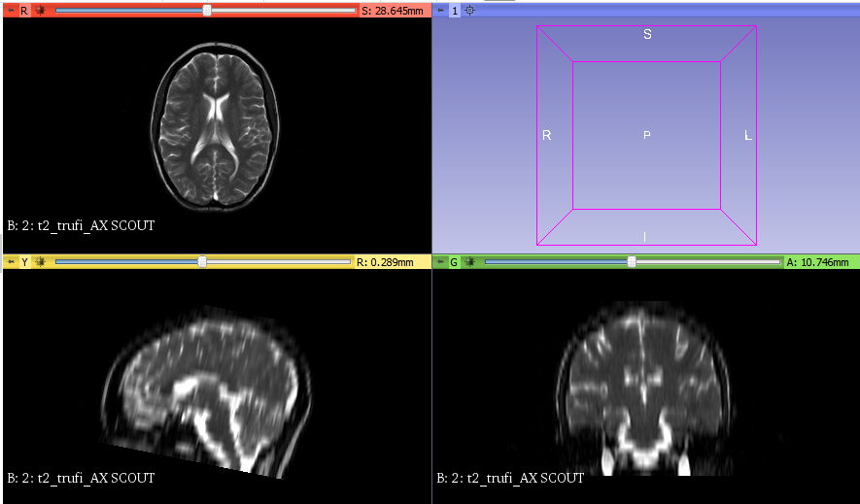Click the Red slice offset slider handle
860x504 pixels.
click(207, 11)
